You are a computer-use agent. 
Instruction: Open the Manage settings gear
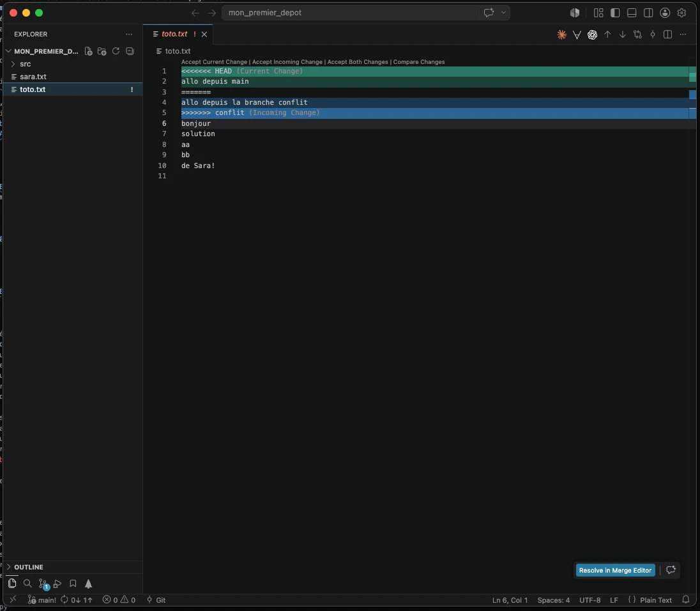[681, 13]
